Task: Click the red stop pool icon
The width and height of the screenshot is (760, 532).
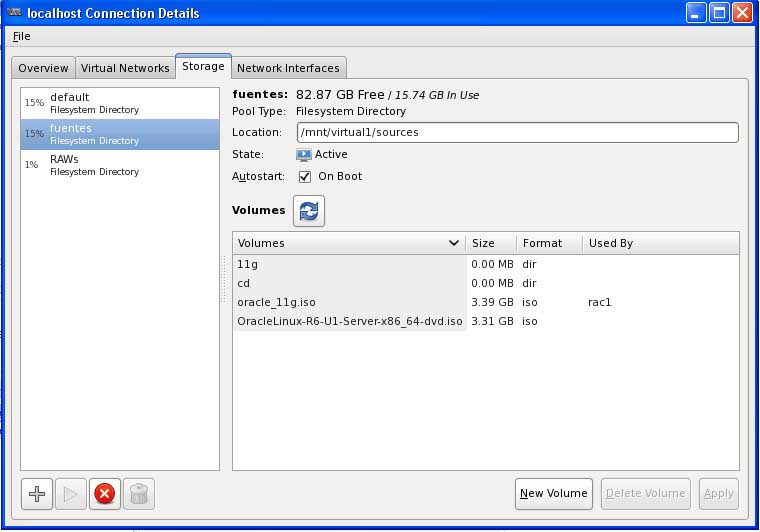Action: pos(104,494)
